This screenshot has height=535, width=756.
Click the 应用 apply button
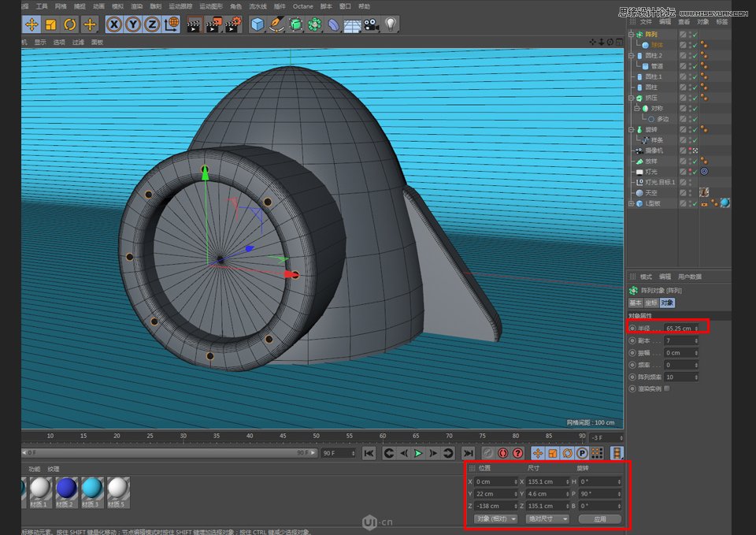tap(601, 518)
